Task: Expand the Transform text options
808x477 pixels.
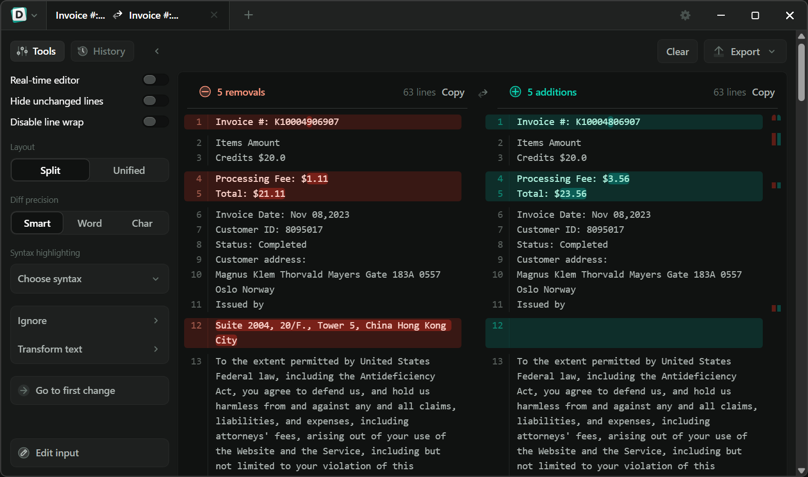Action: tap(89, 349)
